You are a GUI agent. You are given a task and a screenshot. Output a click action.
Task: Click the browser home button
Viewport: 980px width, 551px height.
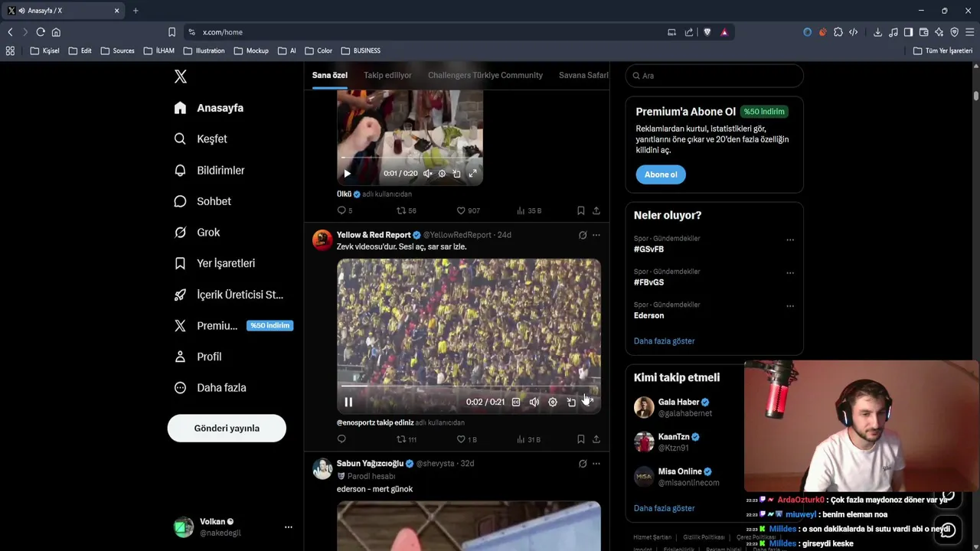pyautogui.click(x=56, y=32)
